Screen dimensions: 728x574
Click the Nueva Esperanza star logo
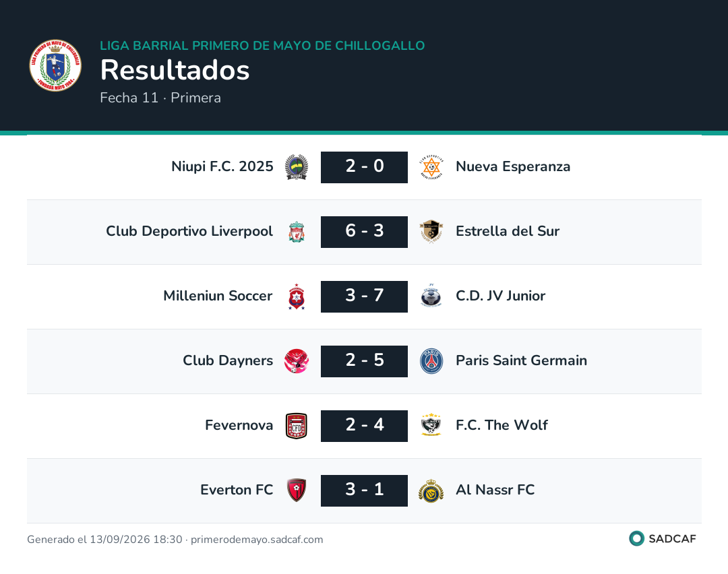point(431,167)
